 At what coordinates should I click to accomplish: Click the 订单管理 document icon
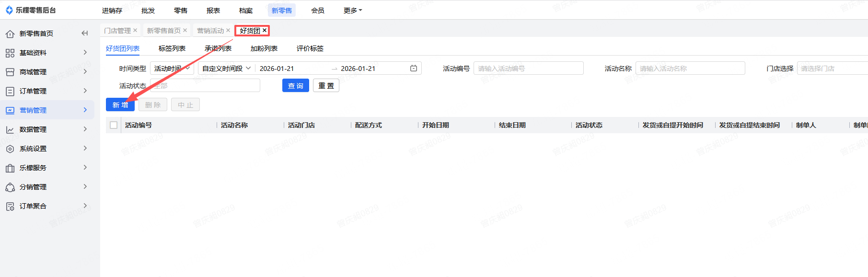click(x=10, y=91)
